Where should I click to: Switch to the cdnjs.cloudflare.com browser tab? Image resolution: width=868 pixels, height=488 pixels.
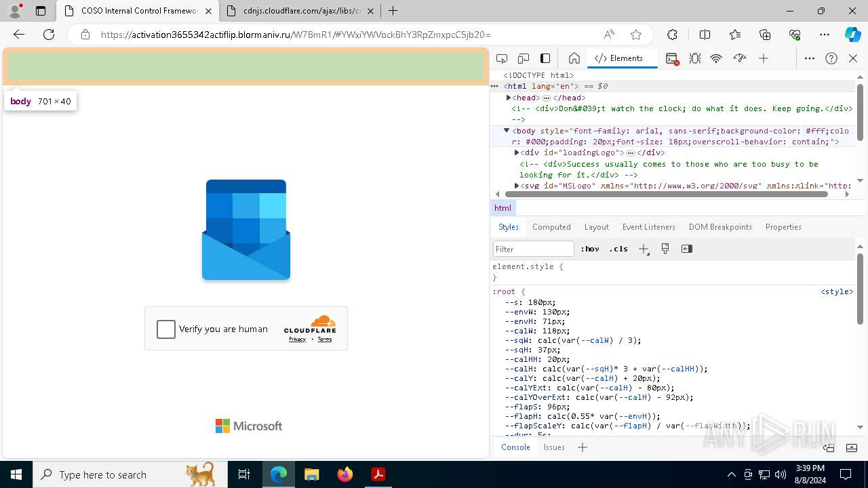[302, 11]
